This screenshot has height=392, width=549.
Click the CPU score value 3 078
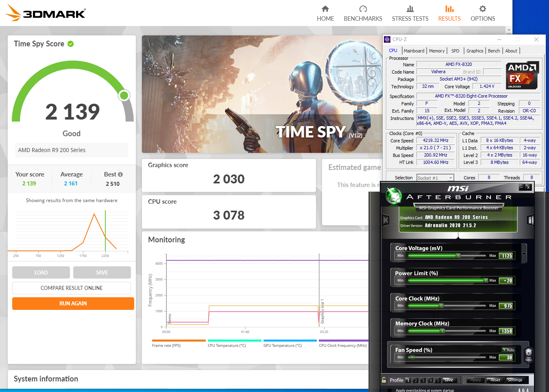tap(229, 215)
